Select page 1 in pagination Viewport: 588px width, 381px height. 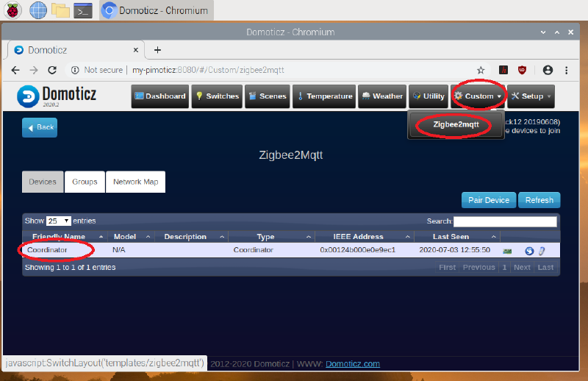coord(504,267)
